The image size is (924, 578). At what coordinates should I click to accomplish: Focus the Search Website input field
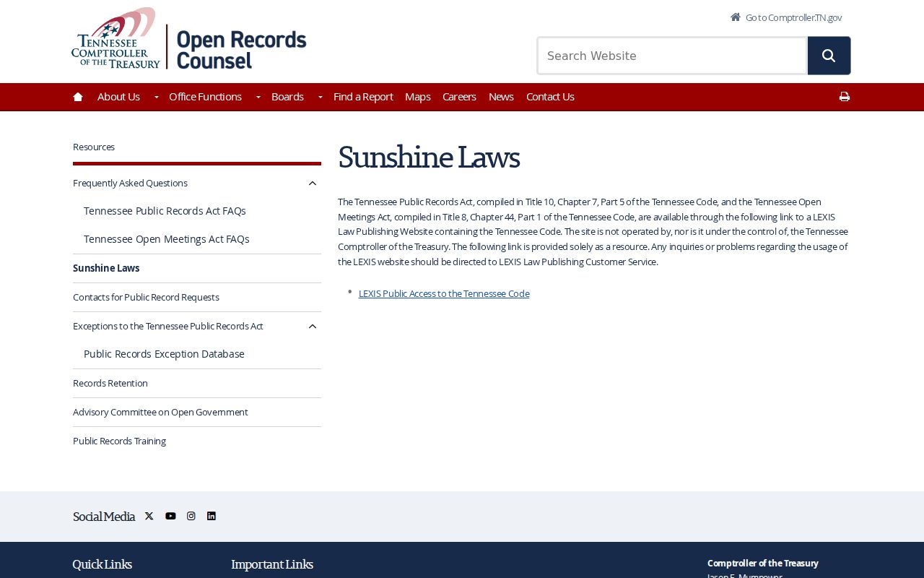point(672,56)
